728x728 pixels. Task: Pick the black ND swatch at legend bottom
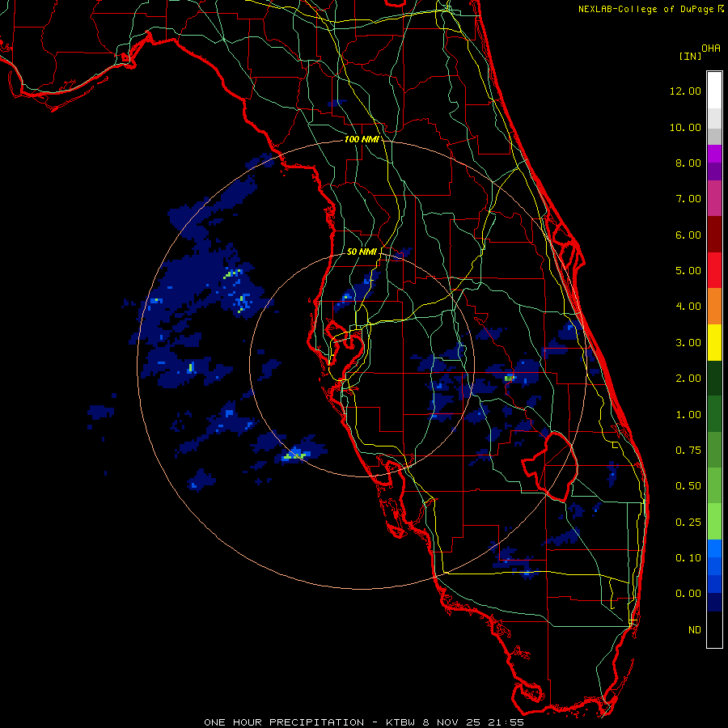click(714, 629)
